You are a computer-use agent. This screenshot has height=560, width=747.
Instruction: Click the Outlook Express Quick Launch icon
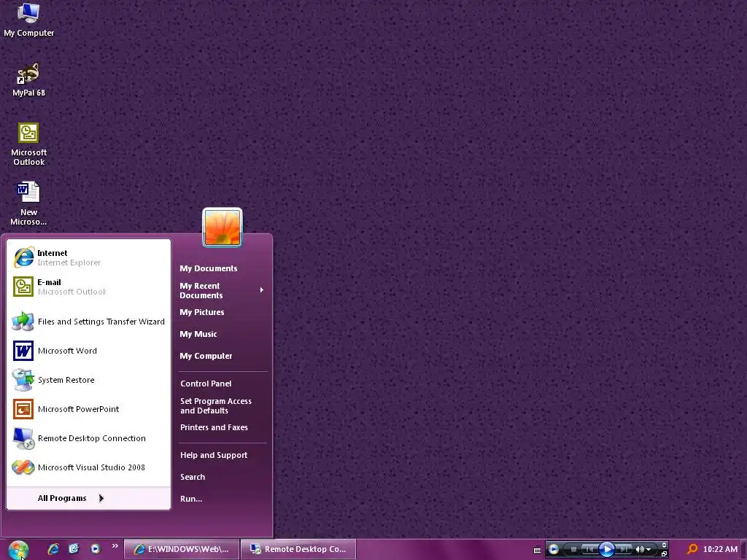pyautogui.click(x=74, y=549)
